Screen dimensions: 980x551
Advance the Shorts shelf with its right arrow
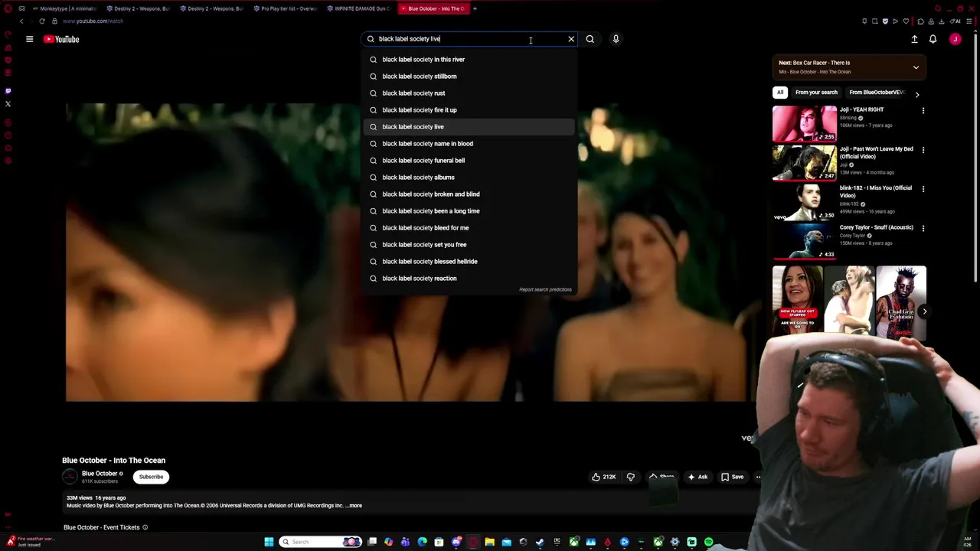point(924,311)
